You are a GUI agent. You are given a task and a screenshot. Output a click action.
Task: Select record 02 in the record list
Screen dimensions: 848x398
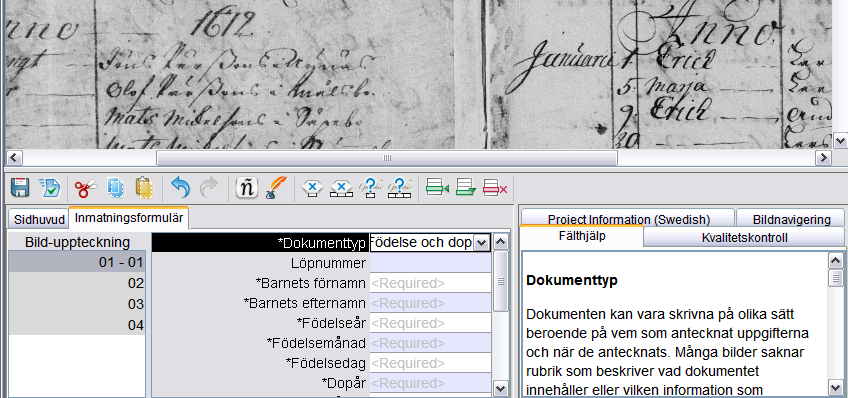pyautogui.click(x=77, y=283)
